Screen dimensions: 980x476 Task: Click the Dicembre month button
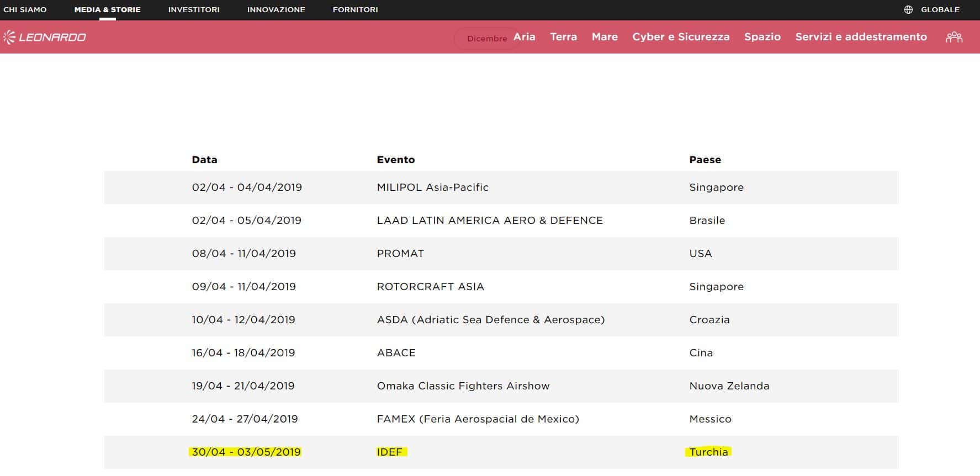tap(486, 39)
